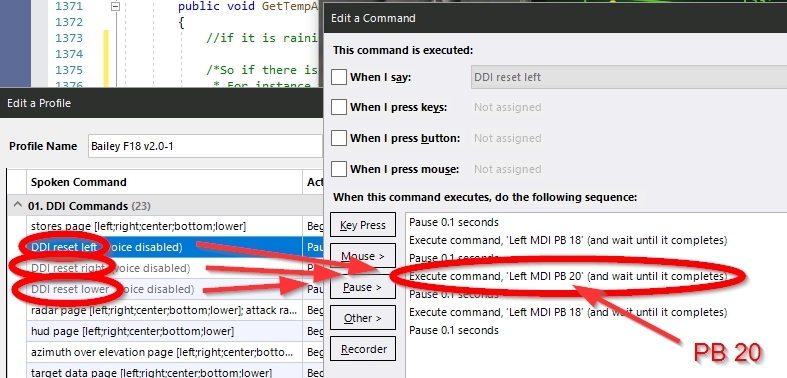This screenshot has height=378, width=787.
Task: Click the 'Edit a Command' title bar
Action: (555, 18)
